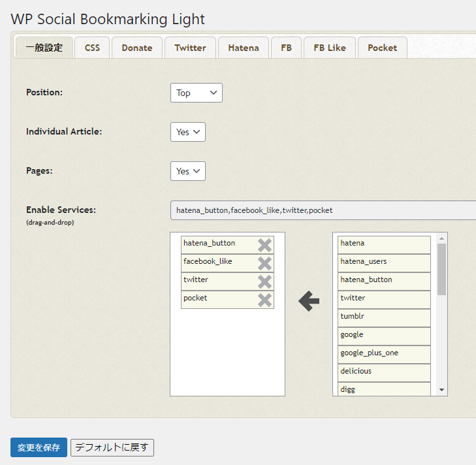The height and width of the screenshot is (465, 476).
Task: Switch to the CSS tab
Action: pyautogui.click(x=92, y=48)
